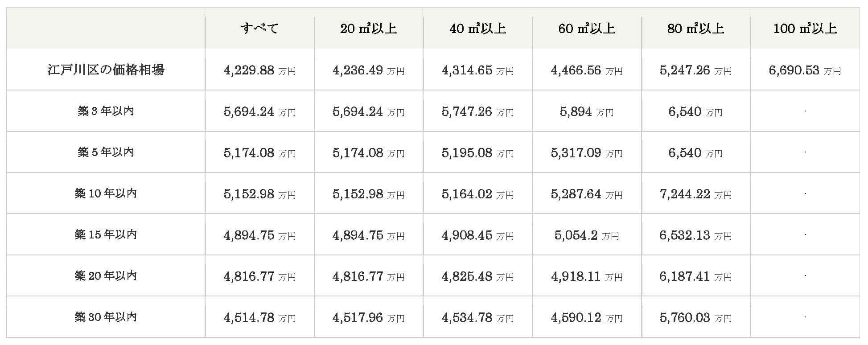Click the すべて column header
Image resolution: width=868 pixels, height=345 pixels.
(x=259, y=29)
